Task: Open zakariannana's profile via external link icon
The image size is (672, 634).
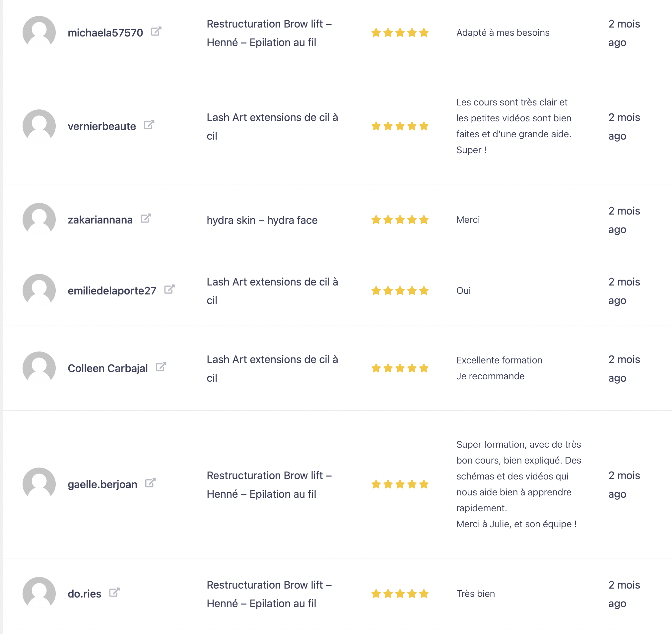Action: click(x=146, y=219)
